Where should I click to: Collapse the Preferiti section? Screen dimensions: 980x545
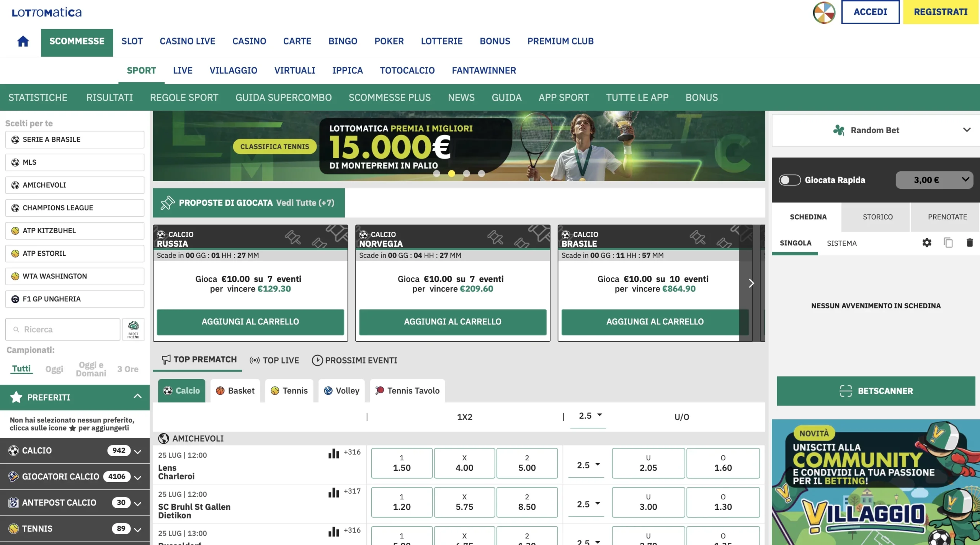click(137, 396)
